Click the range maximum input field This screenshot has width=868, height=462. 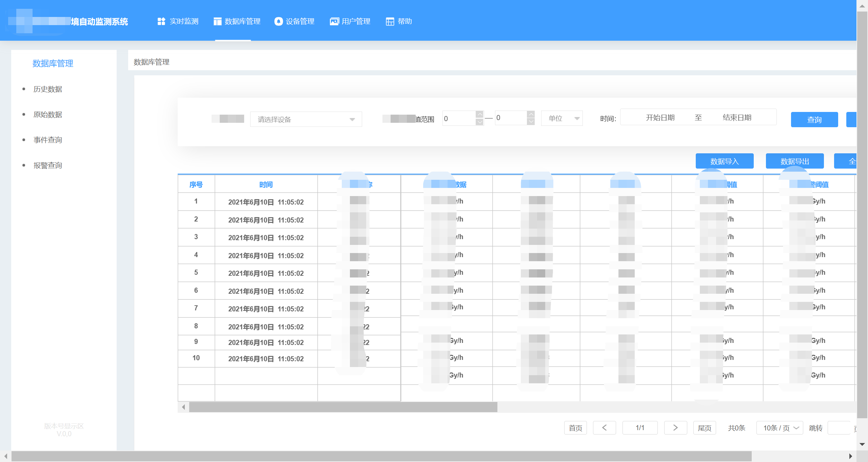(x=511, y=118)
